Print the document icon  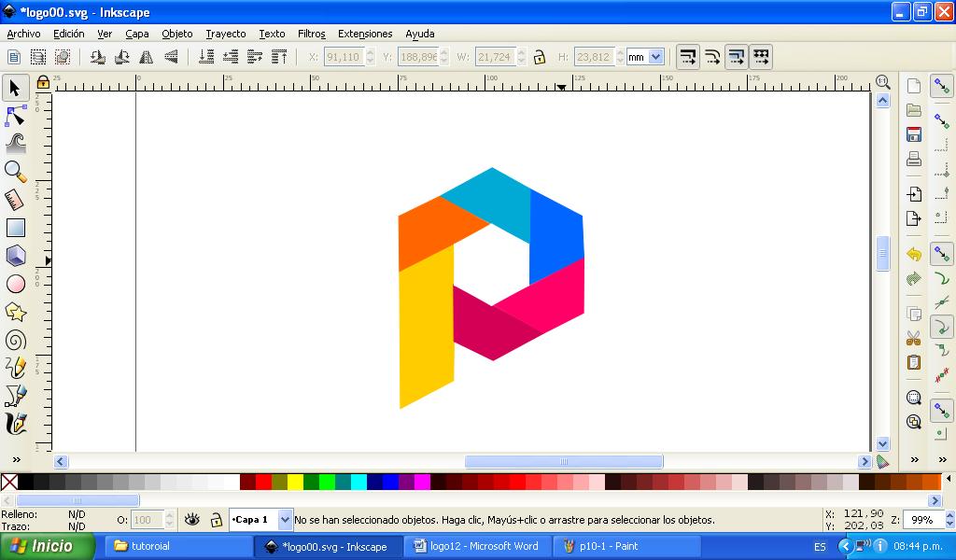point(913,159)
